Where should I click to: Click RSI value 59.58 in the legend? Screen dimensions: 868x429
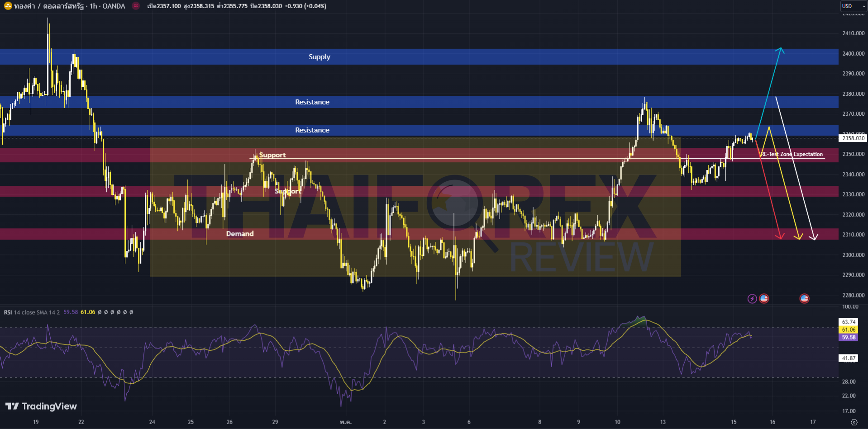point(71,312)
